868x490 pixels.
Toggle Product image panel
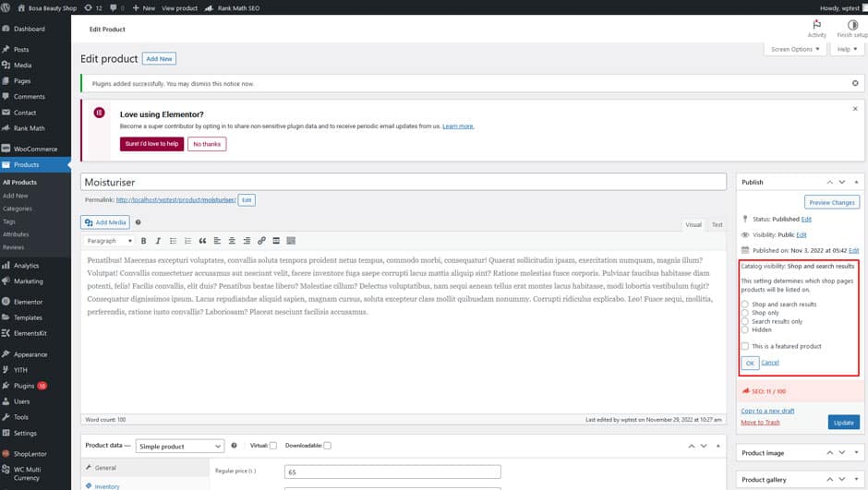pos(856,452)
